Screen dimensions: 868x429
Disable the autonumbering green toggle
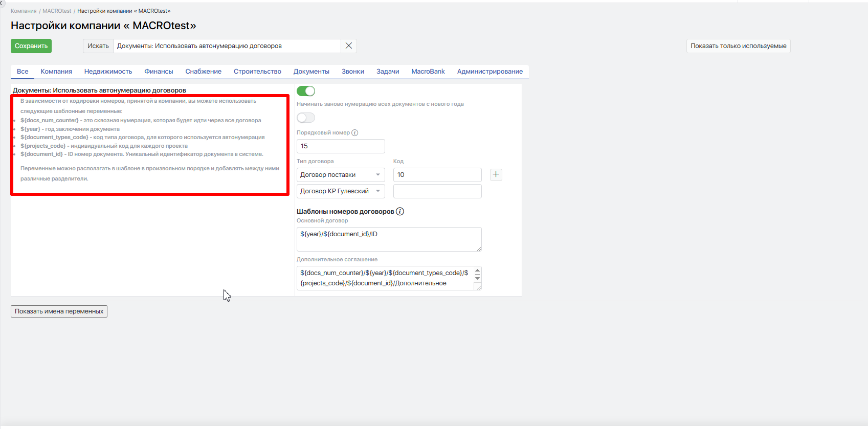pos(306,91)
